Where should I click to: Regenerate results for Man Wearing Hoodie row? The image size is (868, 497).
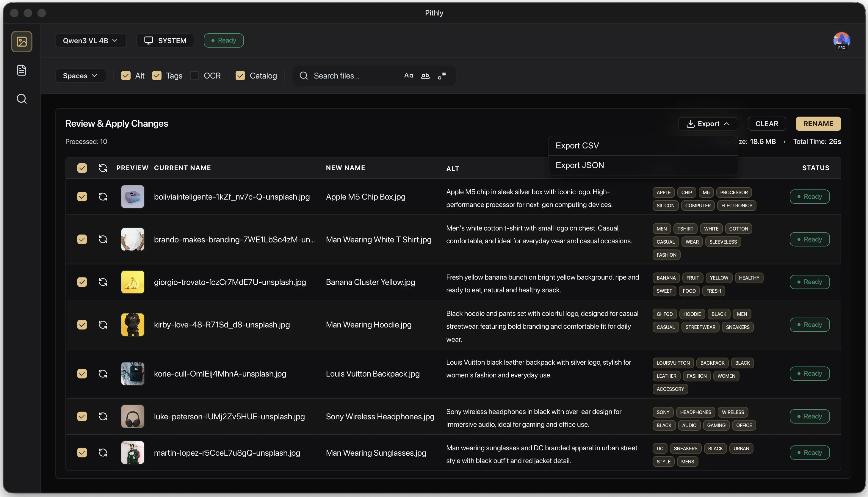pyautogui.click(x=103, y=324)
